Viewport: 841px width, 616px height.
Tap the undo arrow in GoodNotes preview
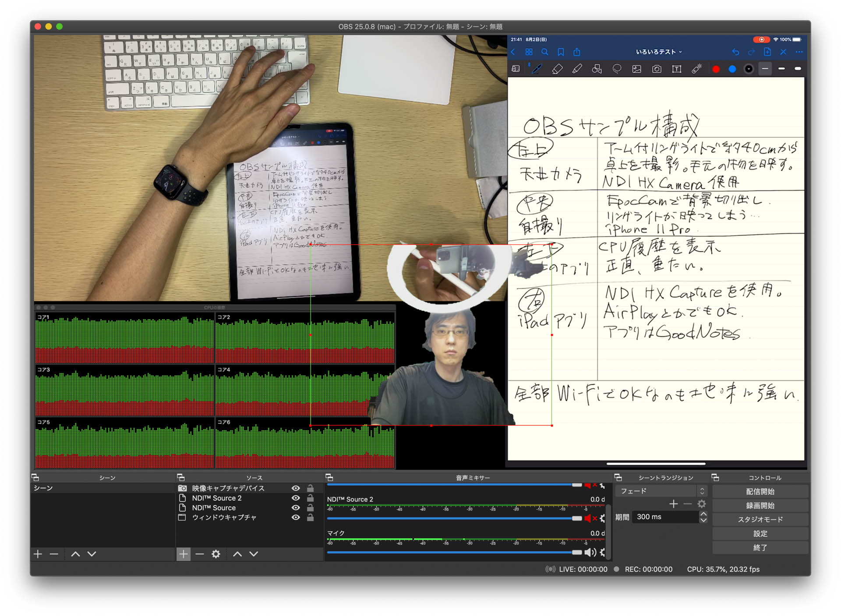735,52
